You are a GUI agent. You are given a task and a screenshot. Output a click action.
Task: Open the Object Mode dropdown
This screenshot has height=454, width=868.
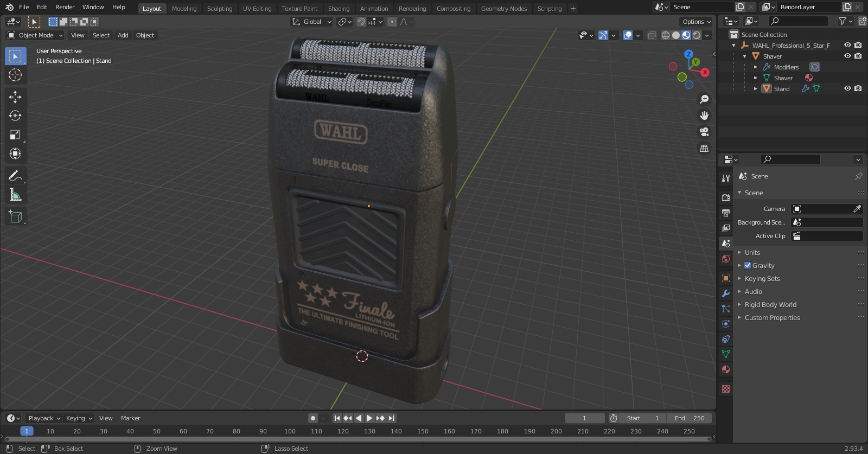coord(35,35)
